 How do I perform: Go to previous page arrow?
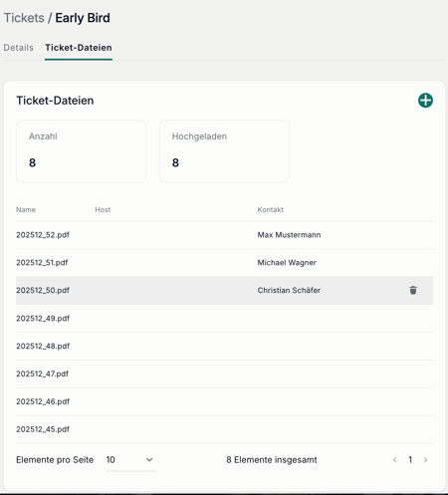tap(394, 460)
